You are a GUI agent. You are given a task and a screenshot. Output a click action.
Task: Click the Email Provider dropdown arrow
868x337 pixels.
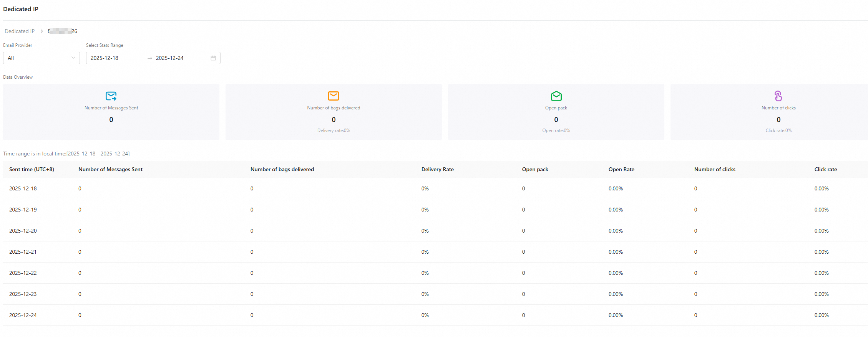73,58
